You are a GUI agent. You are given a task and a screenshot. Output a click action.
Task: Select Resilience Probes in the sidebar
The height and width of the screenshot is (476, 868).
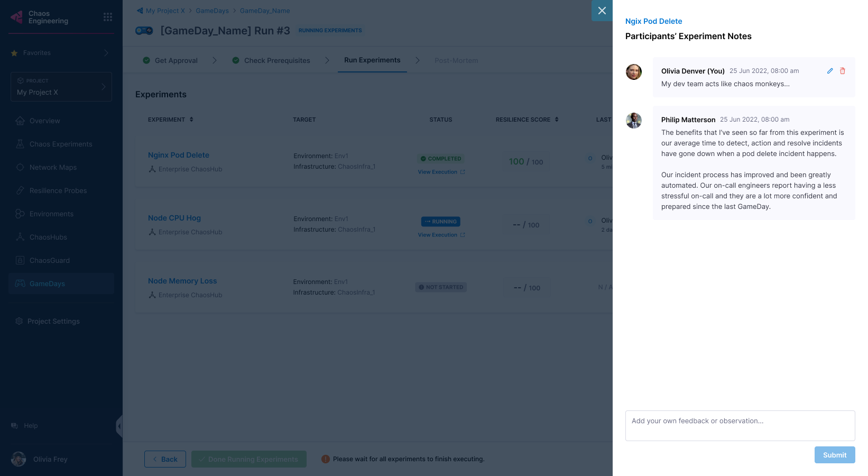58,190
